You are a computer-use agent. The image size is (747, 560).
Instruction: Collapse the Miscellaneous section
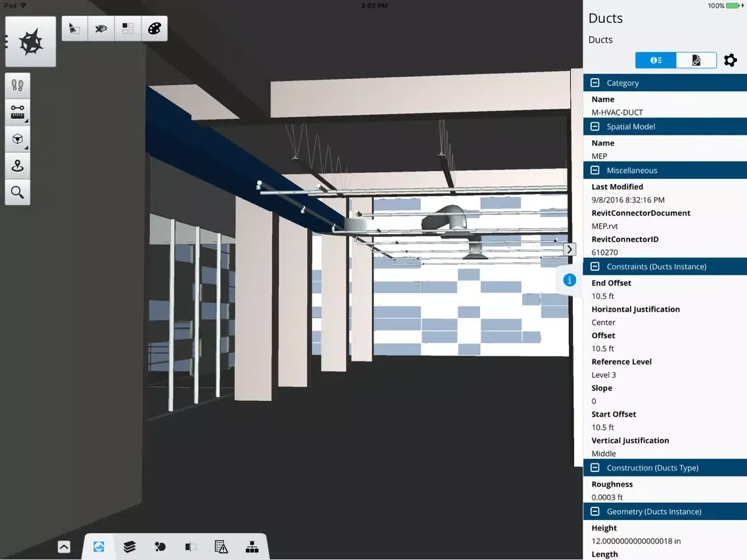595,170
